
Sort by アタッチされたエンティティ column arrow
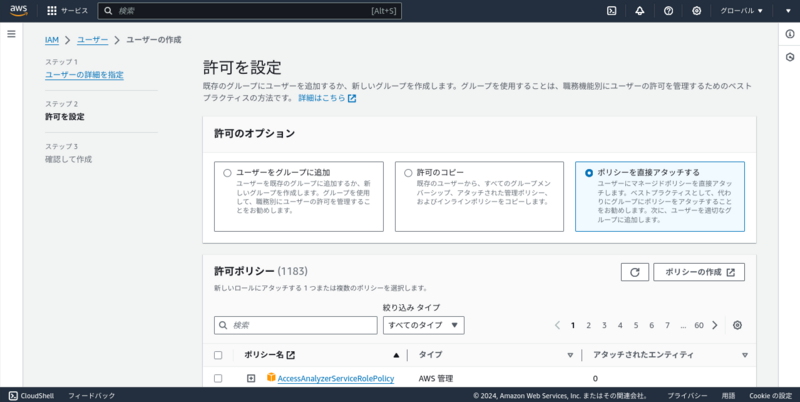pos(744,355)
